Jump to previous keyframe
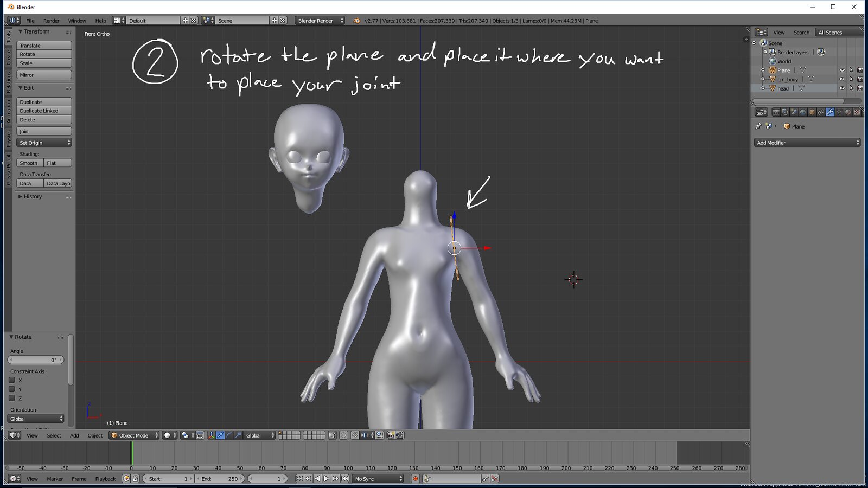The width and height of the screenshot is (868, 488). click(308, 479)
